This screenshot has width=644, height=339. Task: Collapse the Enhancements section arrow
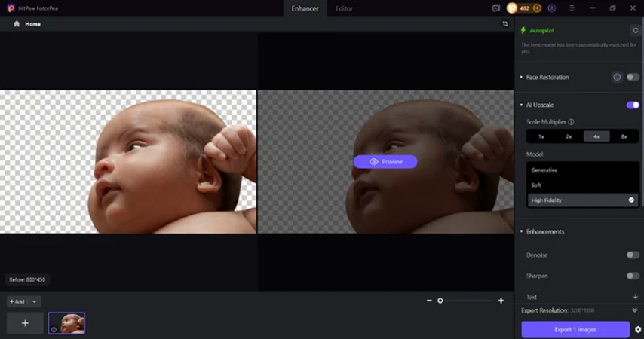point(521,231)
